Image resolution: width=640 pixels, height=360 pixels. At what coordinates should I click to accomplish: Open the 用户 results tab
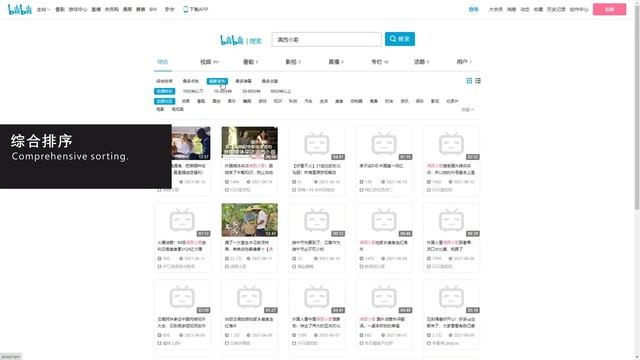pos(464,62)
